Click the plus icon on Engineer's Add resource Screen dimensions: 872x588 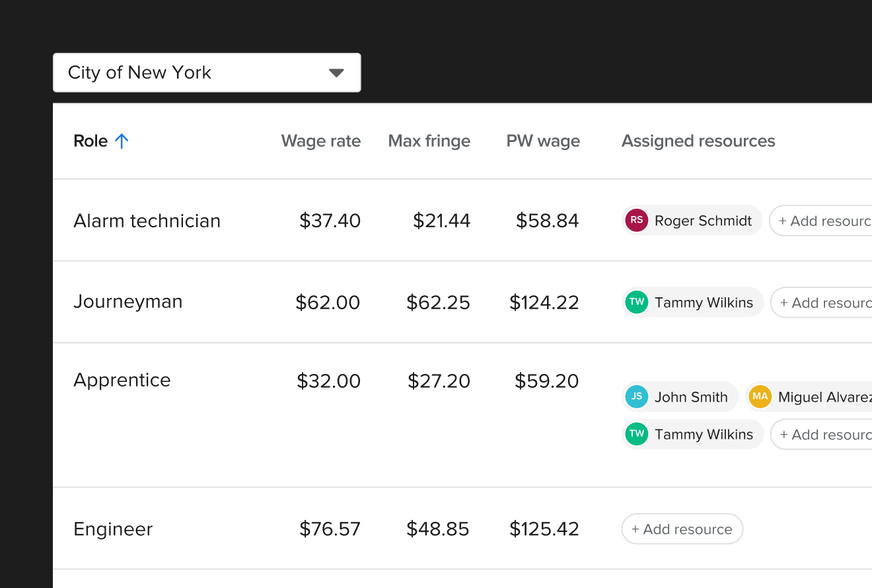tap(635, 529)
